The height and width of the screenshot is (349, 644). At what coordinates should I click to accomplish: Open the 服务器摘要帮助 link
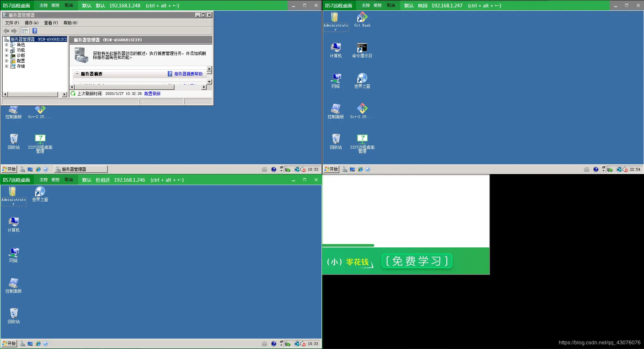pos(188,74)
